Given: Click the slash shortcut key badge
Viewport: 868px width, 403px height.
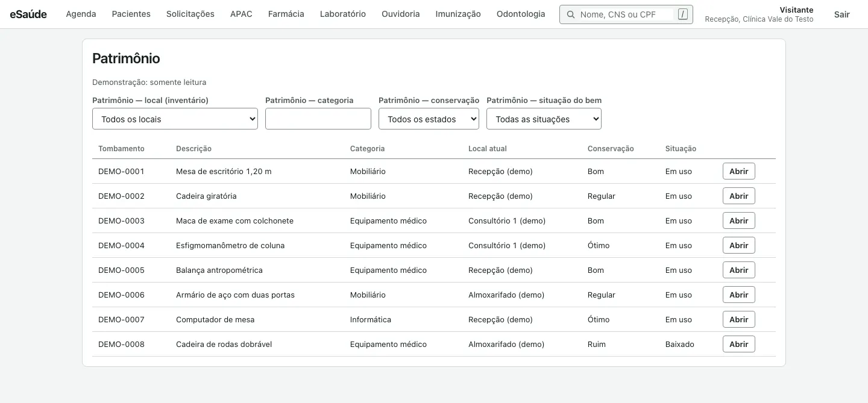Looking at the screenshot, I should pos(682,14).
